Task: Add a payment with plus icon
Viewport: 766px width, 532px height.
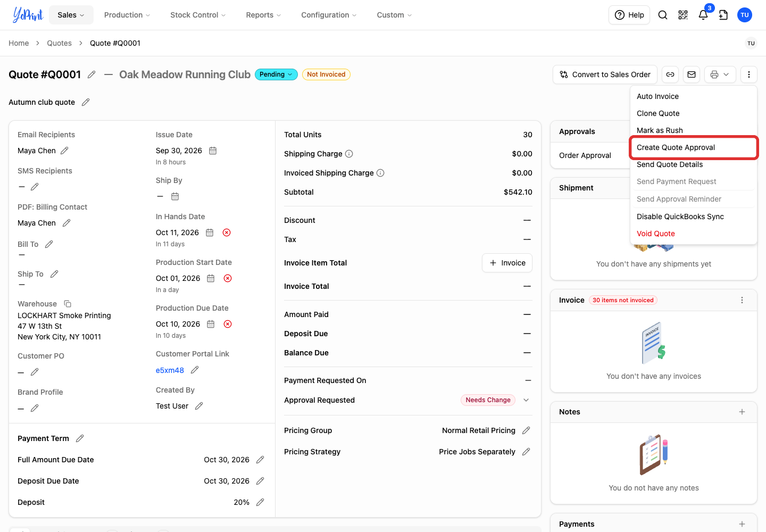Action: (x=742, y=524)
